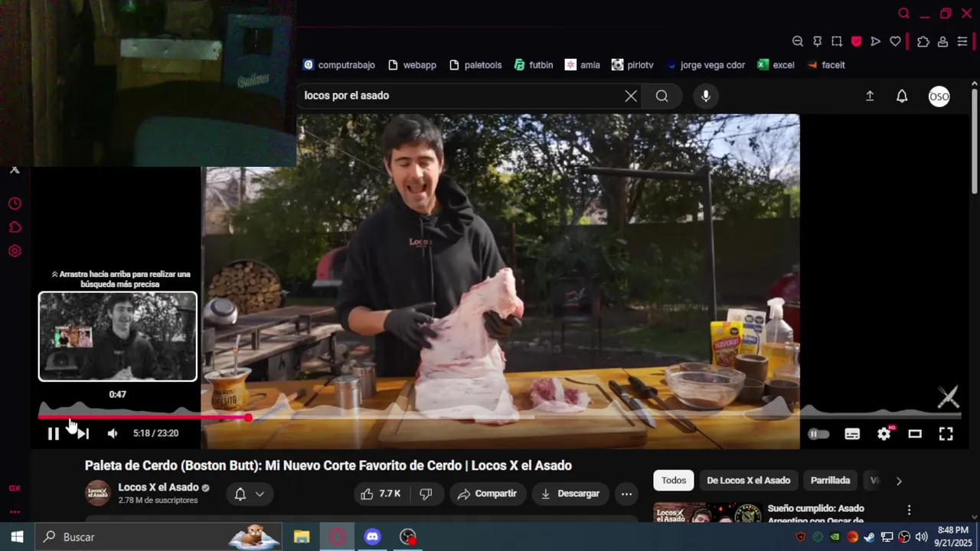Open the webapp bookmark
The image size is (980, 551).
click(412, 65)
